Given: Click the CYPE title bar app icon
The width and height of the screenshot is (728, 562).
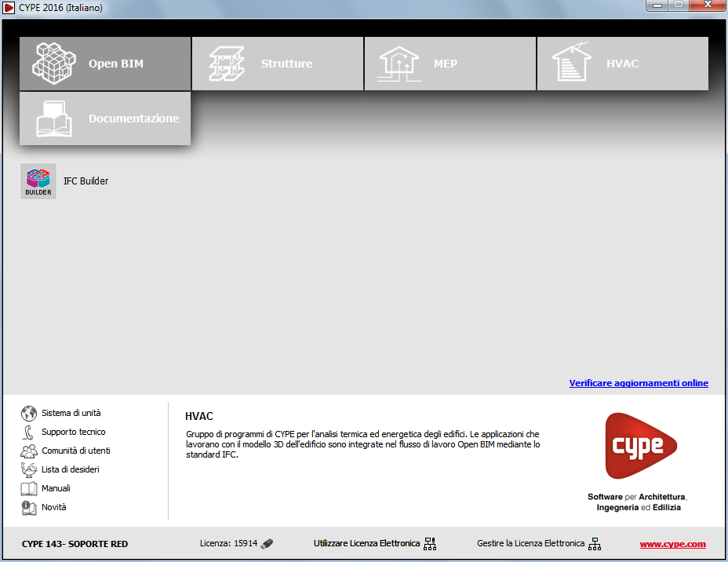Looking at the screenshot, I should [9, 7].
